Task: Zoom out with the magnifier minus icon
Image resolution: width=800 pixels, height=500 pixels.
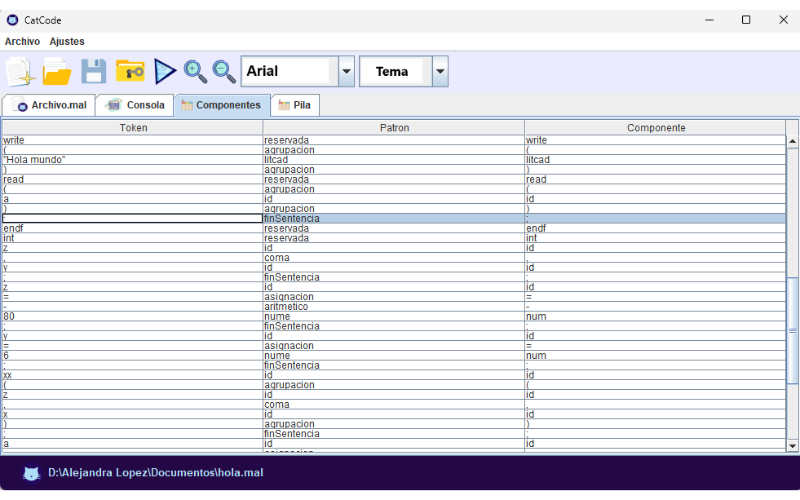Action: tap(224, 72)
